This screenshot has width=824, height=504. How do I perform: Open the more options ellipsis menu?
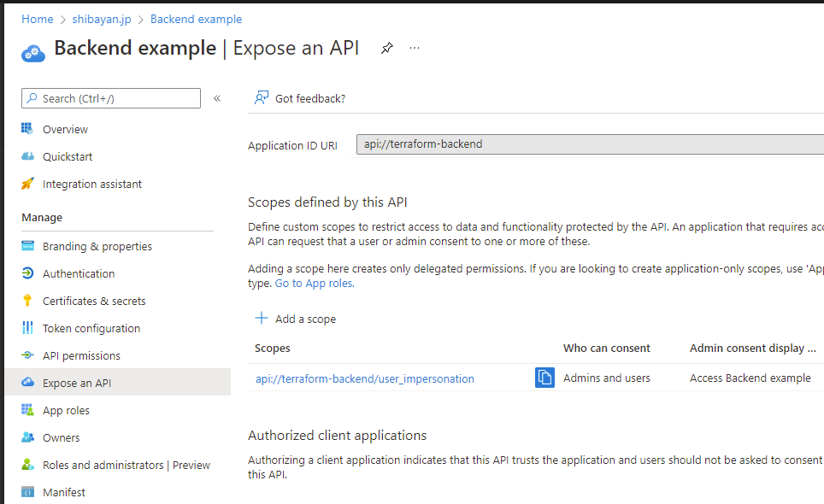click(x=415, y=48)
